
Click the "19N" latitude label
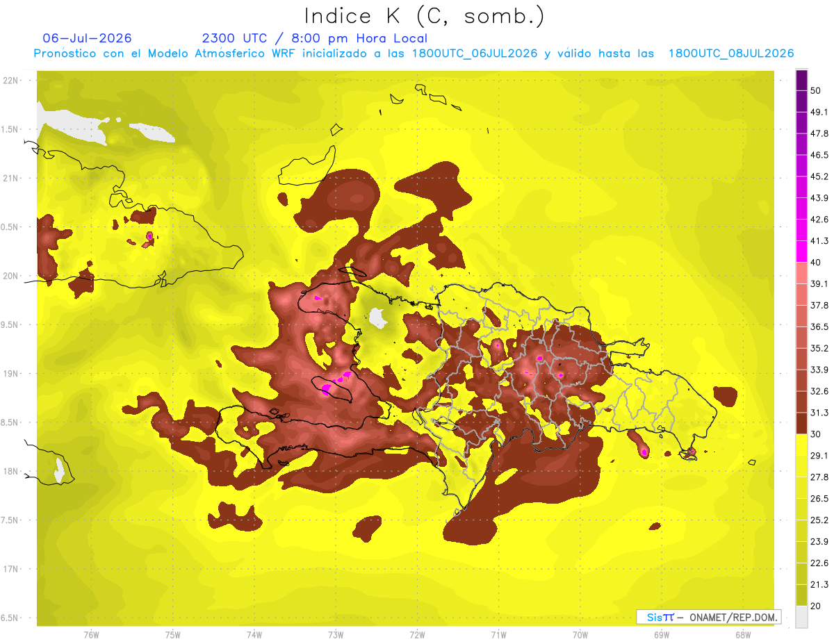pyautogui.click(x=10, y=373)
